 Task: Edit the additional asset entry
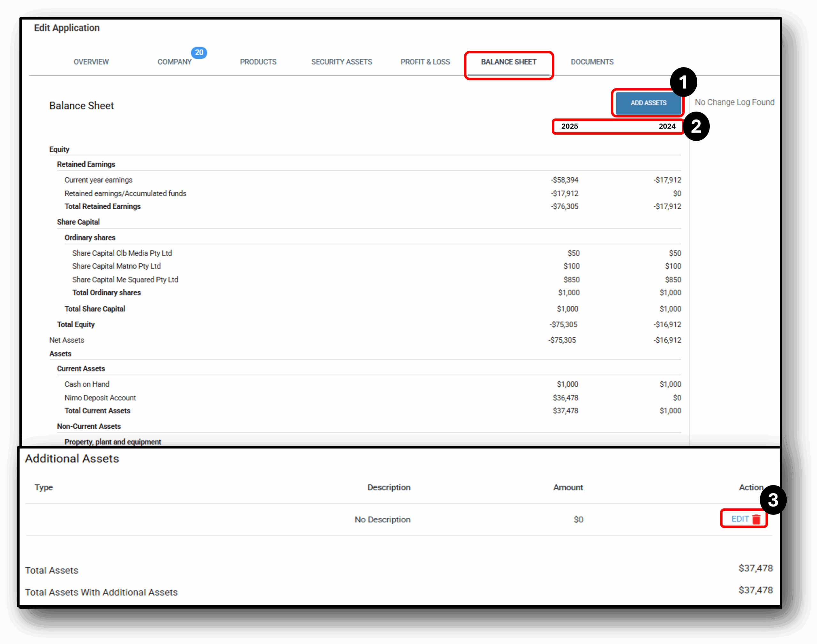pyautogui.click(x=740, y=519)
